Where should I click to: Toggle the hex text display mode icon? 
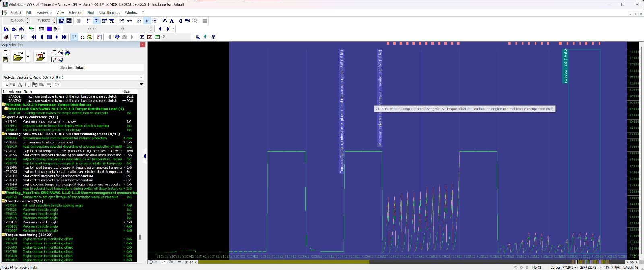[69, 21]
